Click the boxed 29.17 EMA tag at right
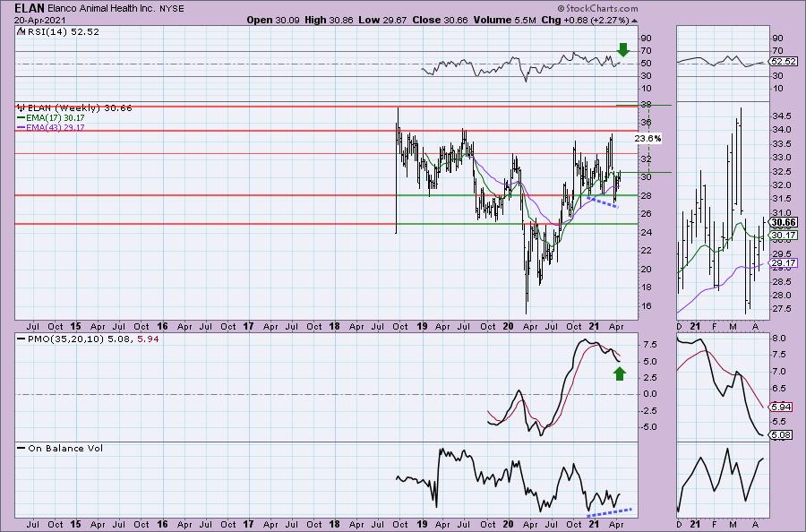Image resolution: width=806 pixels, height=532 pixels. pos(784,263)
